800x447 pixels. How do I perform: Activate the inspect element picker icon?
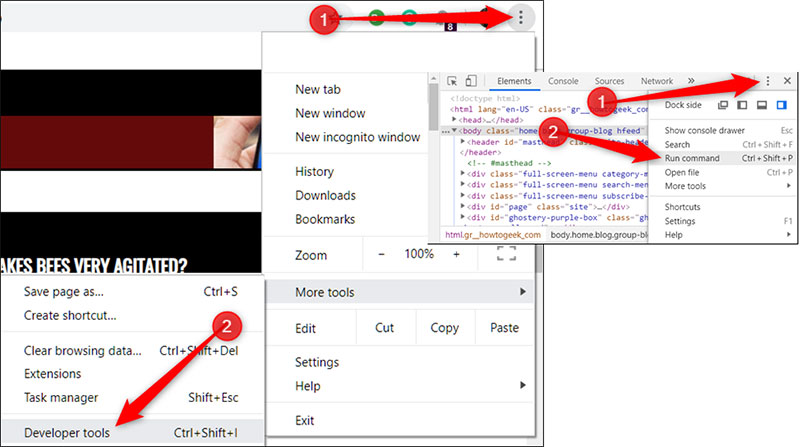click(452, 81)
